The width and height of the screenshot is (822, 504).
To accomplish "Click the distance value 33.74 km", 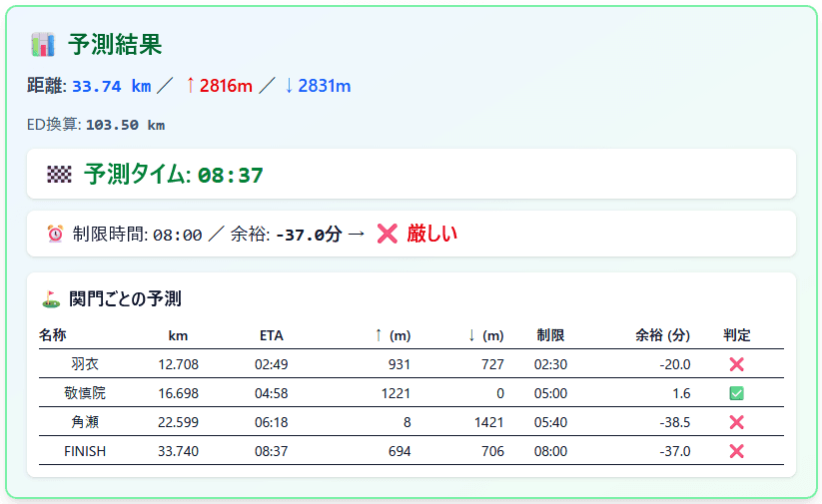I will coord(112,86).
